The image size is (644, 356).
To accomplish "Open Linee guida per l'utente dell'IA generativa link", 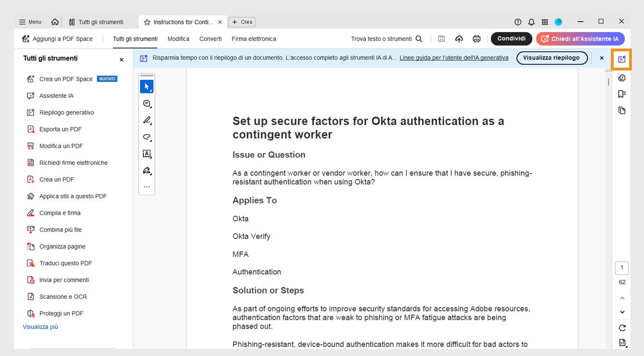I will 454,57.
